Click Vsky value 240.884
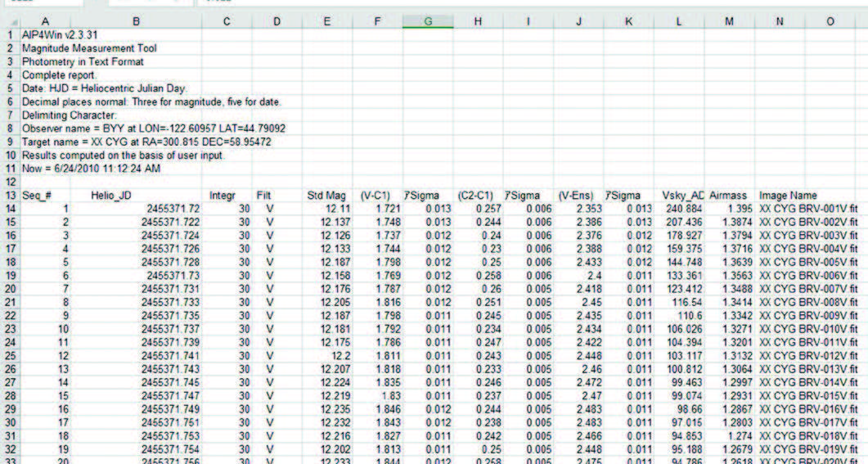868x464 pixels. (679, 209)
